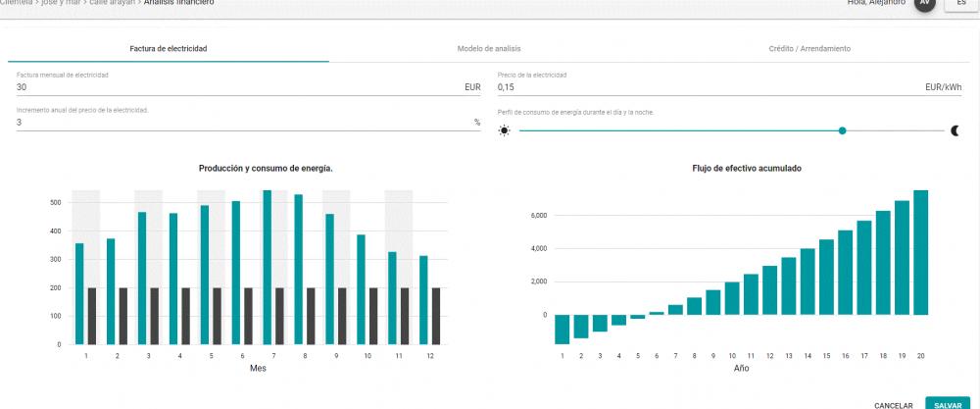Click the month 7 production bar
This screenshot has width=980, height=409.
(267, 268)
